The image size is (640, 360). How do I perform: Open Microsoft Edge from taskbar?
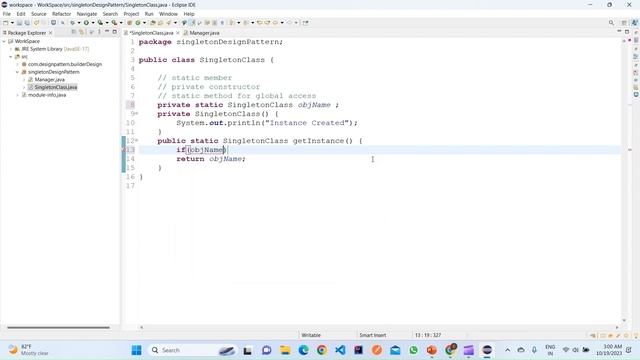(303, 350)
